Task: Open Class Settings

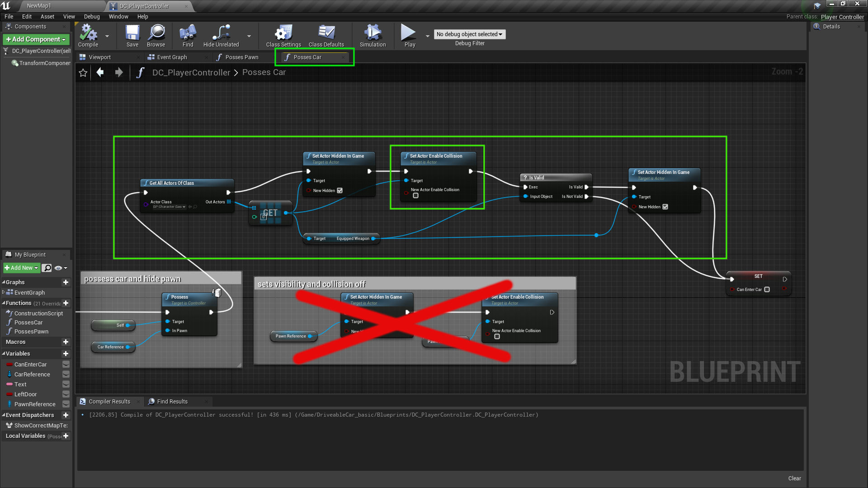Action: [283, 35]
